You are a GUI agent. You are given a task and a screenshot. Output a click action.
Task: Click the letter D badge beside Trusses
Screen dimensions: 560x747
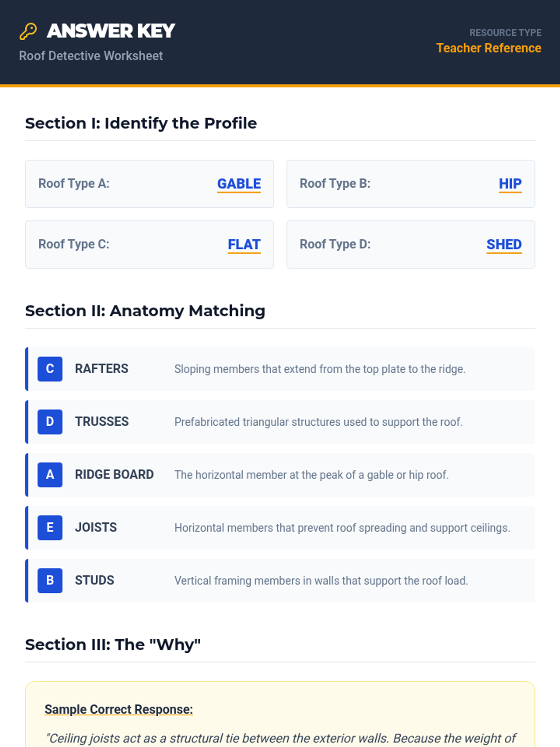50,422
